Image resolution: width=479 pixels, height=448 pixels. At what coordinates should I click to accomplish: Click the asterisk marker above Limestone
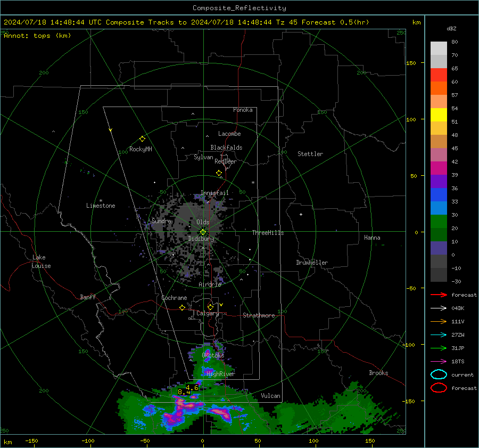tap(101, 201)
